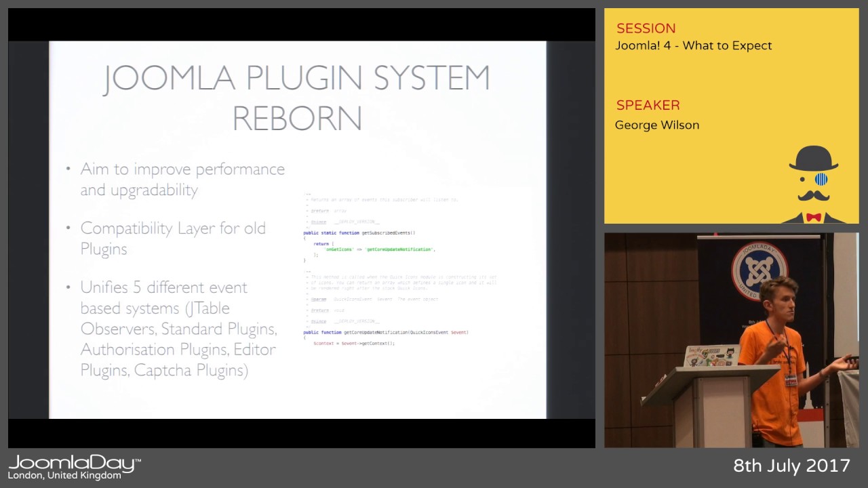Select the slide title "JOOMLA PLUGIN SYSTEM REBORN"
This screenshot has width=868, height=488.
click(x=296, y=98)
